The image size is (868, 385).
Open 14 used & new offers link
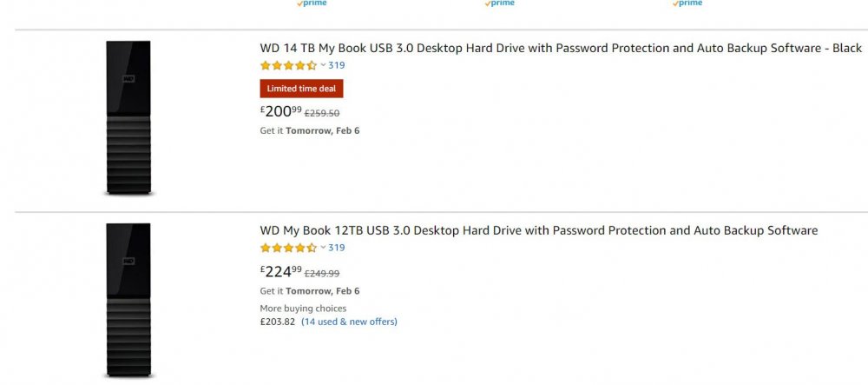349,322
